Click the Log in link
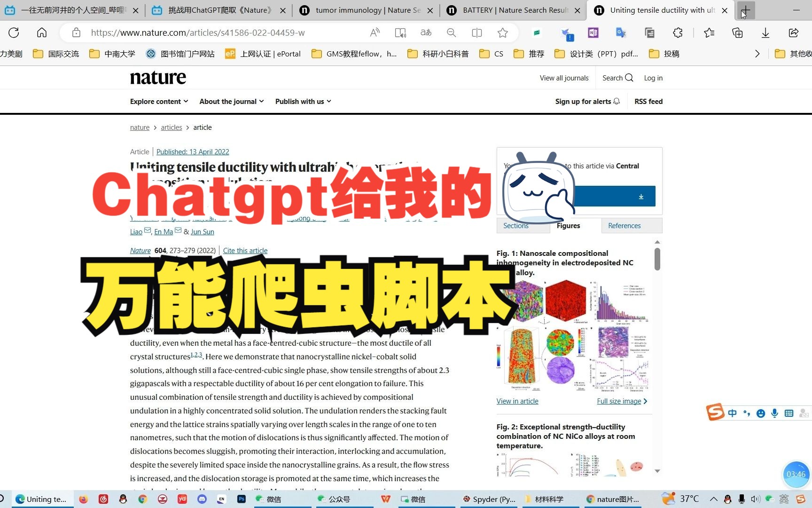 click(653, 78)
